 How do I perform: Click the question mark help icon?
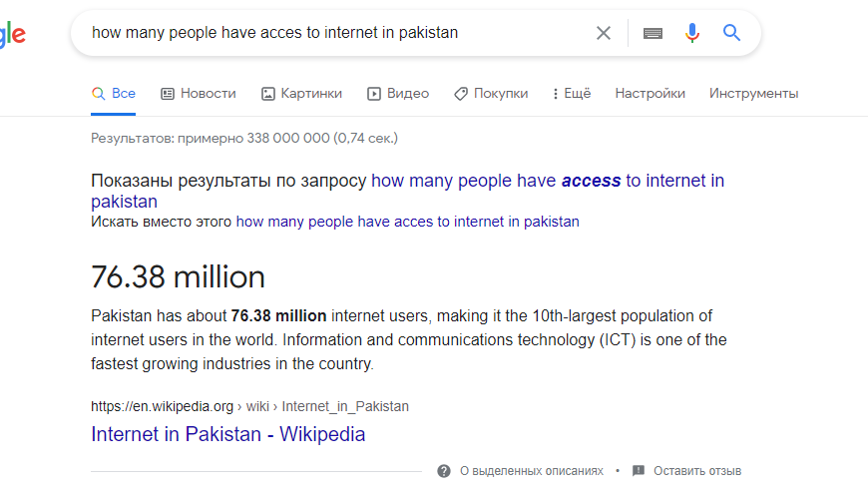pyautogui.click(x=444, y=471)
